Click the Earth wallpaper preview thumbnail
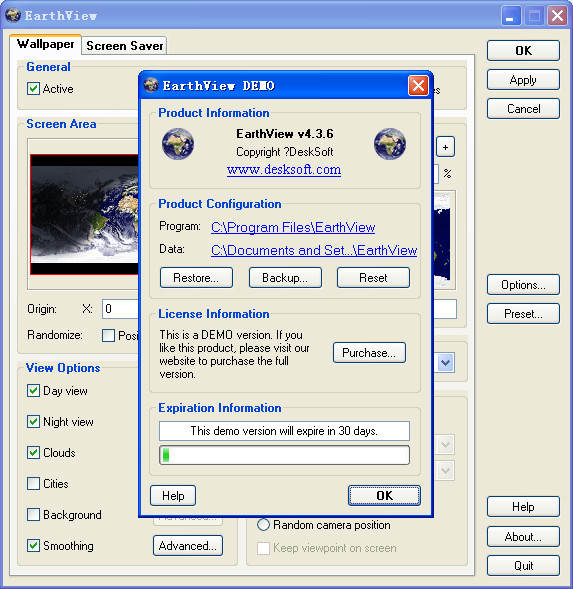The width and height of the screenshot is (573, 589). pyautogui.click(x=85, y=214)
